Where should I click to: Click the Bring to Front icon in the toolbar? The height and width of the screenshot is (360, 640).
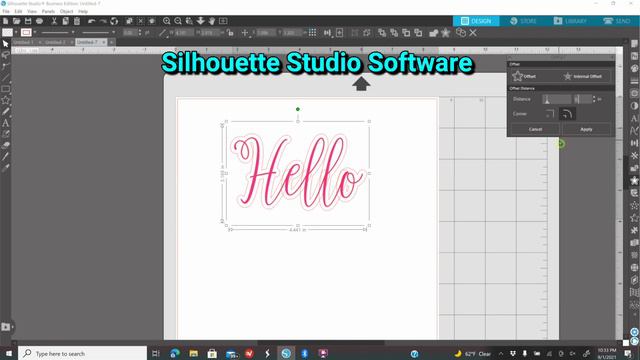[x=382, y=33]
